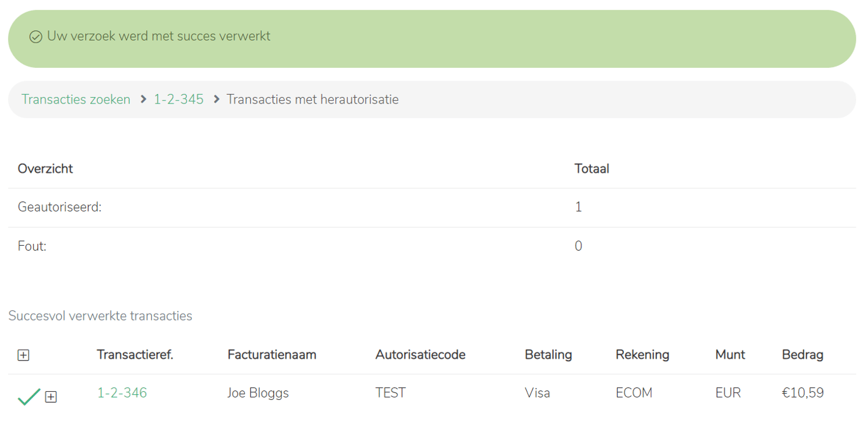Viewport: 868px width, 426px height.
Task: Expand all rows with header plus icon
Action: 24,356
